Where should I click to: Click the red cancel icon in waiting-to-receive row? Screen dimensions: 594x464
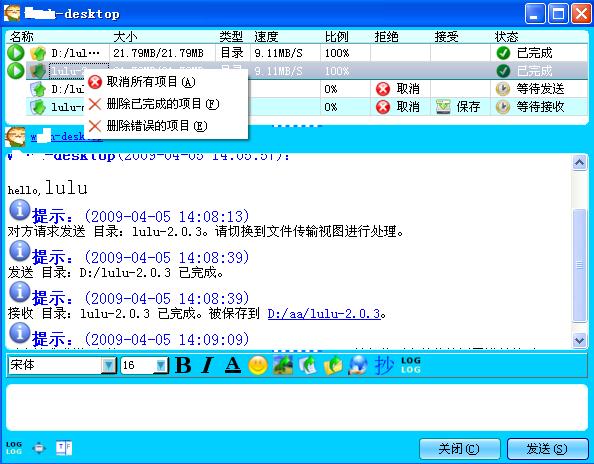pyautogui.click(x=383, y=107)
